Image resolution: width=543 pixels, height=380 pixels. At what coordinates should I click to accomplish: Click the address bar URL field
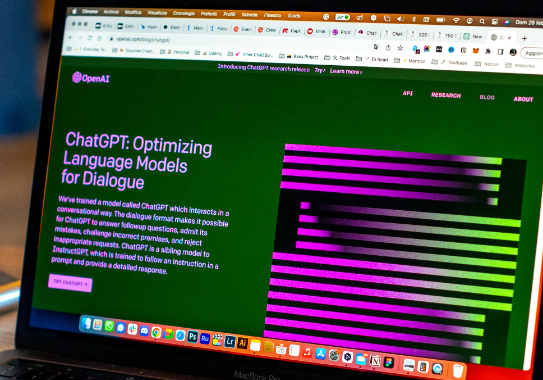click(239, 43)
